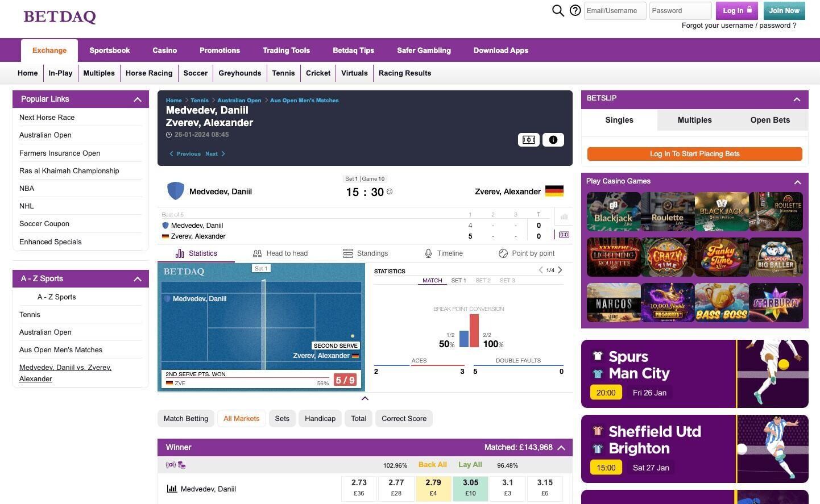
Task: Open the Timeline tab
Action: tap(444, 253)
